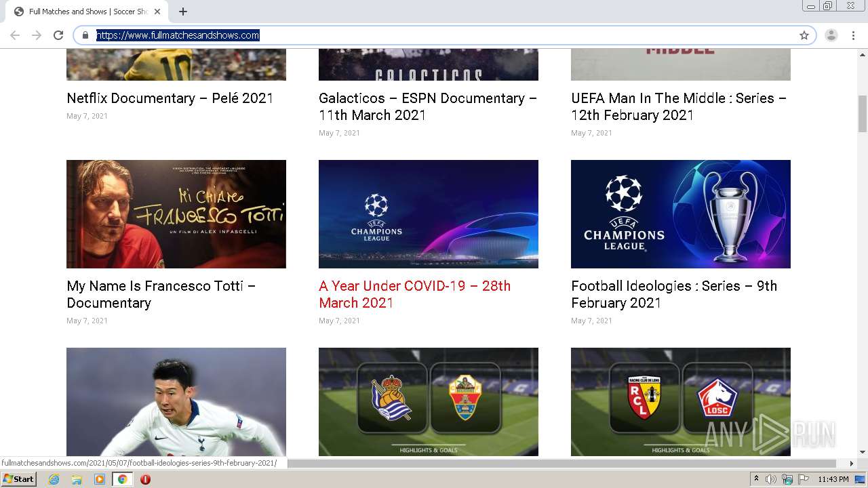Open the Chrome three-dot menu

[x=853, y=35]
